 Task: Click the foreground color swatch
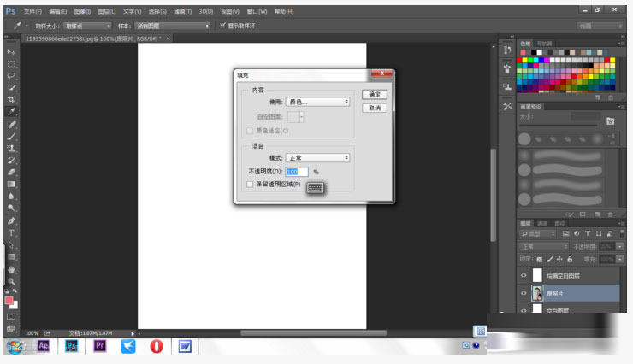pos(9,300)
